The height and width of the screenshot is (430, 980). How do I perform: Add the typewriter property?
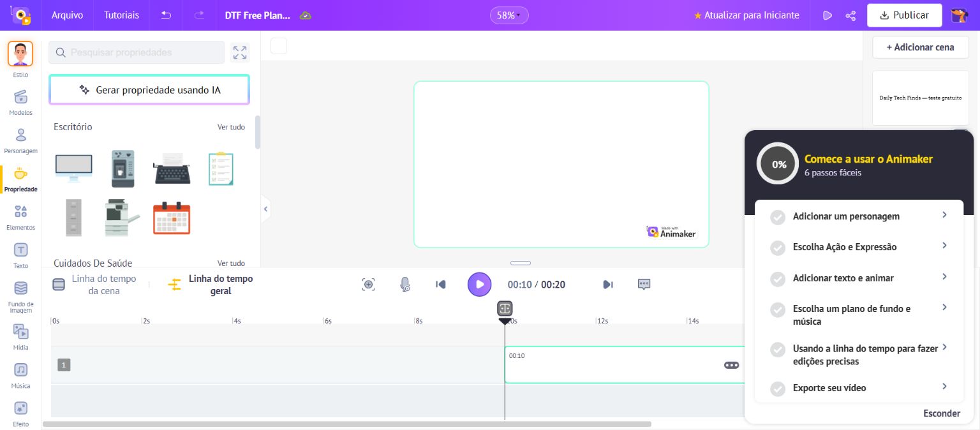click(172, 168)
